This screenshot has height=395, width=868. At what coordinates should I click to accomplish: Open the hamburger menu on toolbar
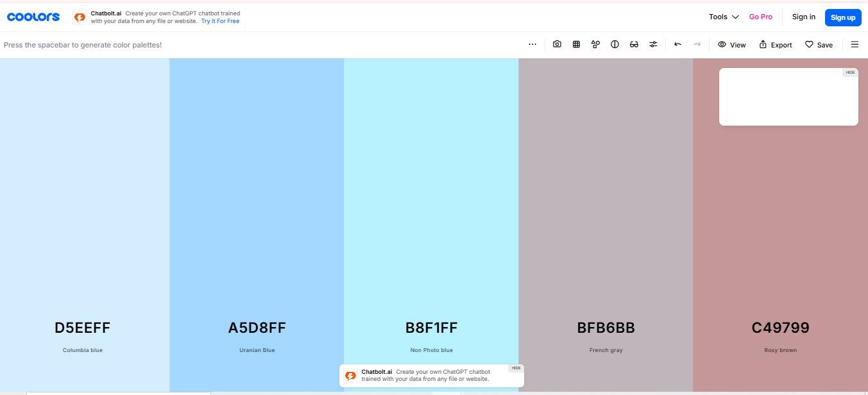click(x=855, y=44)
